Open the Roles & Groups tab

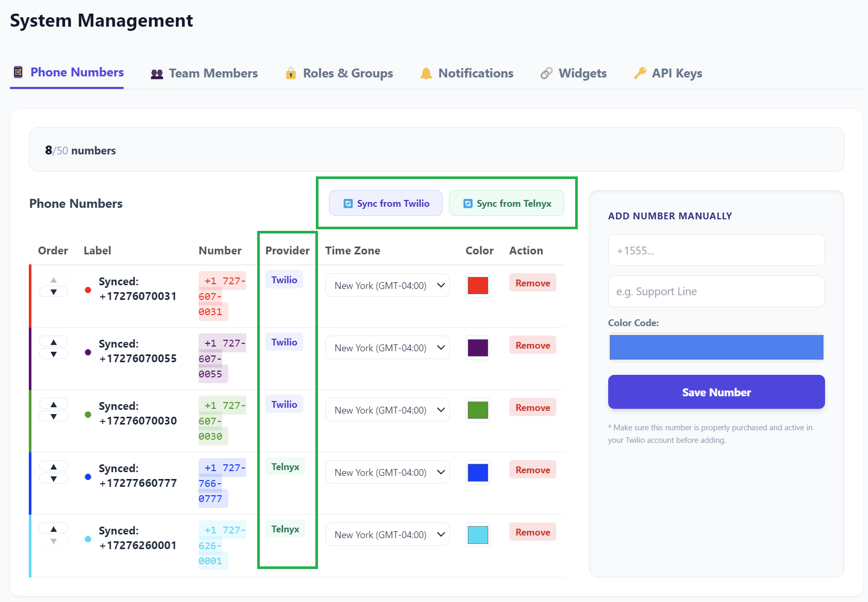point(339,73)
